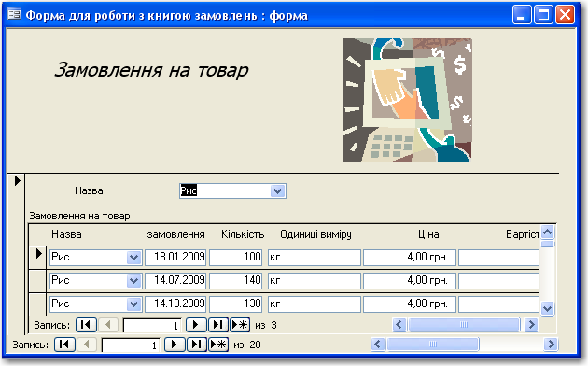Click the кг unit field in the 18.01.2009 row
This screenshot has width=588, height=366.
coord(315,258)
